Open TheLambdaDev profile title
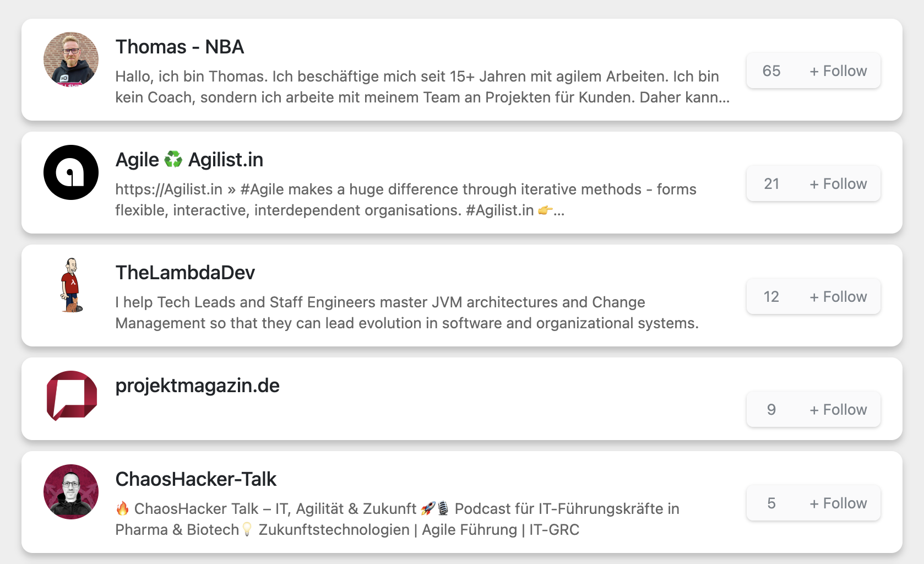924x564 pixels. [x=185, y=273]
